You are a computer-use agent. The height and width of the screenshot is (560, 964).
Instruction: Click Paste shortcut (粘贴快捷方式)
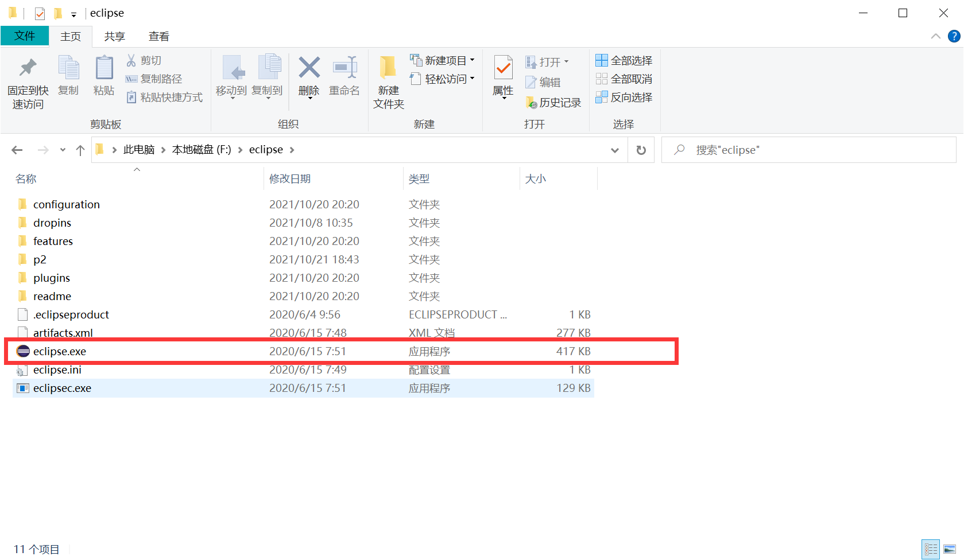pyautogui.click(x=164, y=97)
